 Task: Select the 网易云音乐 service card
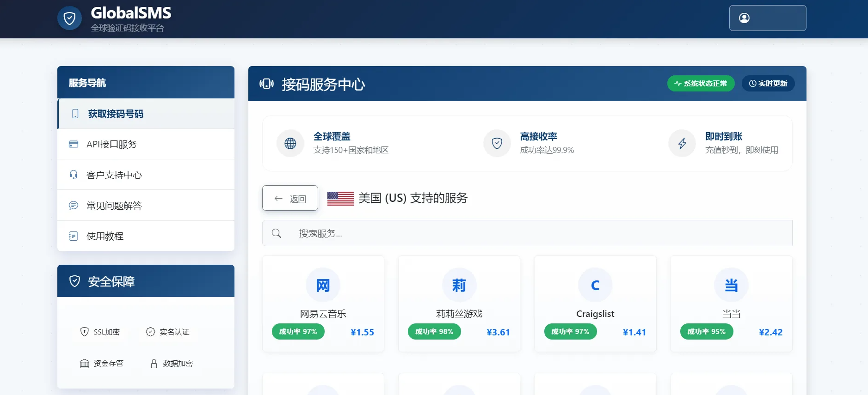[x=323, y=304]
